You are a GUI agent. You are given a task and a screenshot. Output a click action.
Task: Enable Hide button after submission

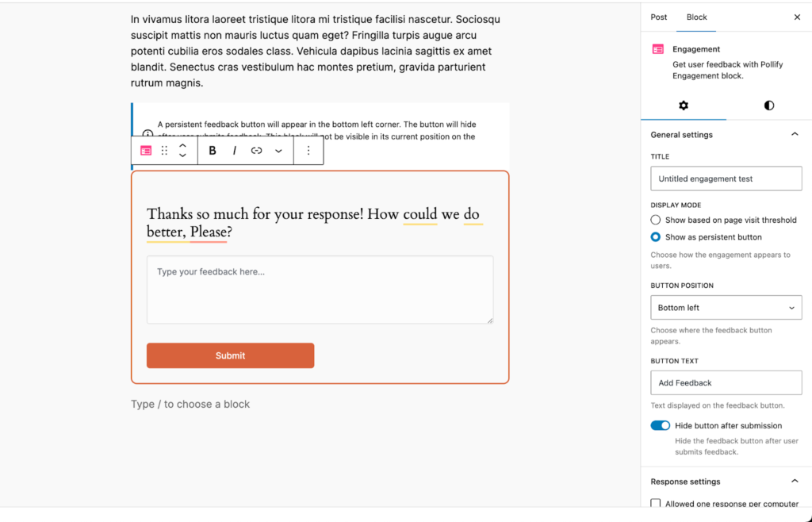(661, 425)
